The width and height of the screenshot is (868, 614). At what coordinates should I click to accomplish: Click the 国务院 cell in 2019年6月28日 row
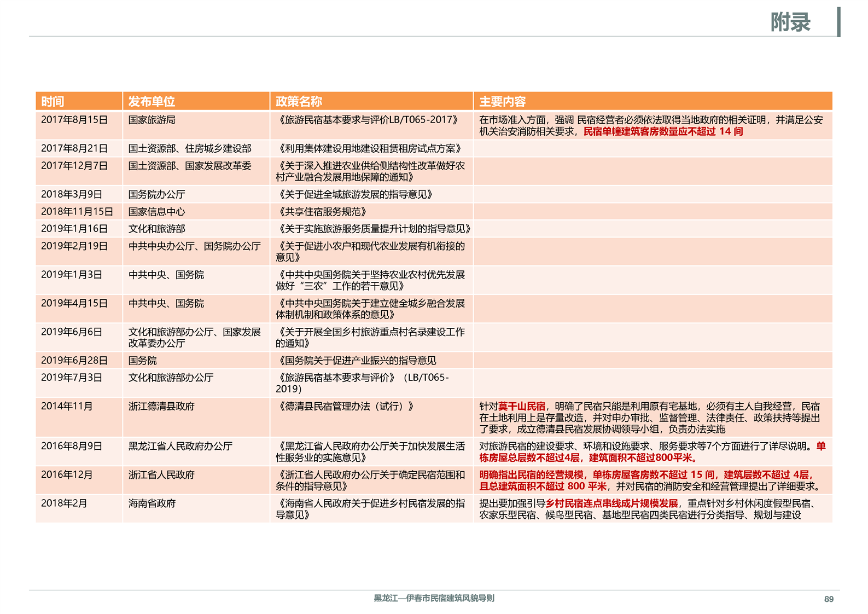click(142, 361)
